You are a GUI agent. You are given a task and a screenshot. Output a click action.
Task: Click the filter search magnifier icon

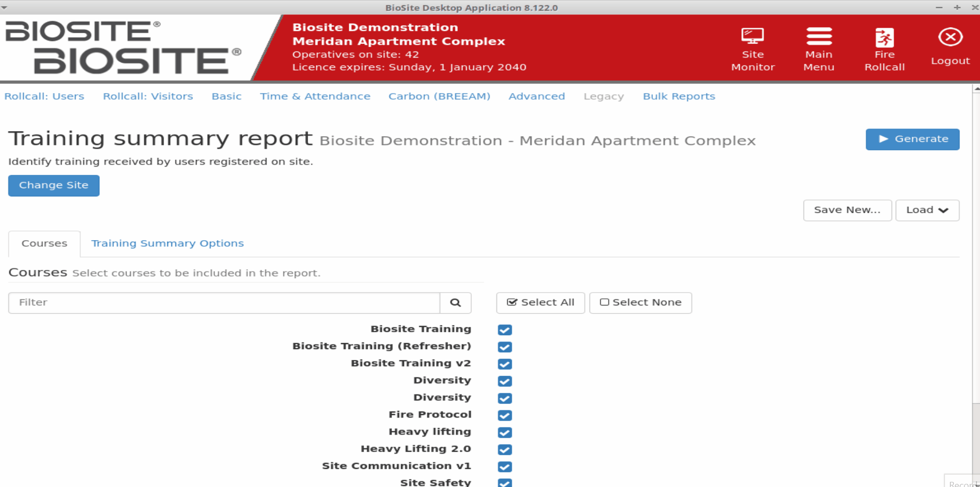455,303
